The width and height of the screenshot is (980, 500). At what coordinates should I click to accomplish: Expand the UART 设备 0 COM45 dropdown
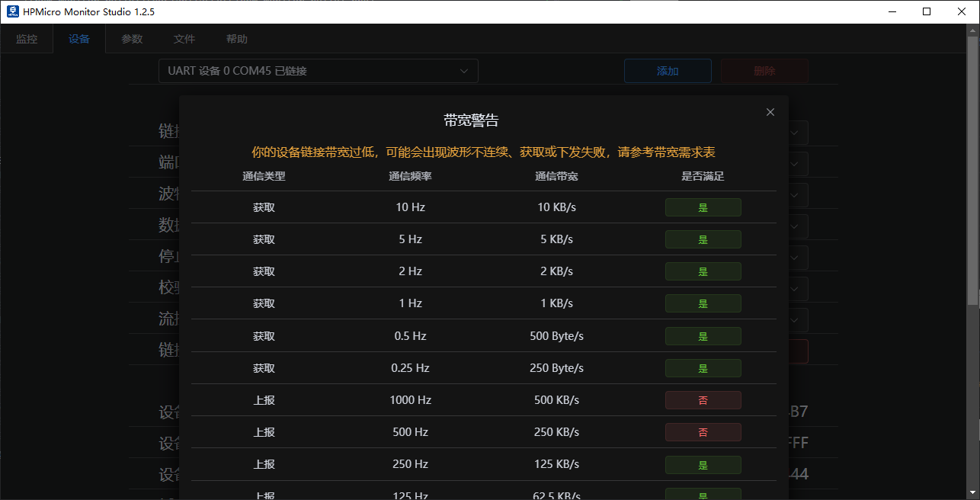(319, 71)
